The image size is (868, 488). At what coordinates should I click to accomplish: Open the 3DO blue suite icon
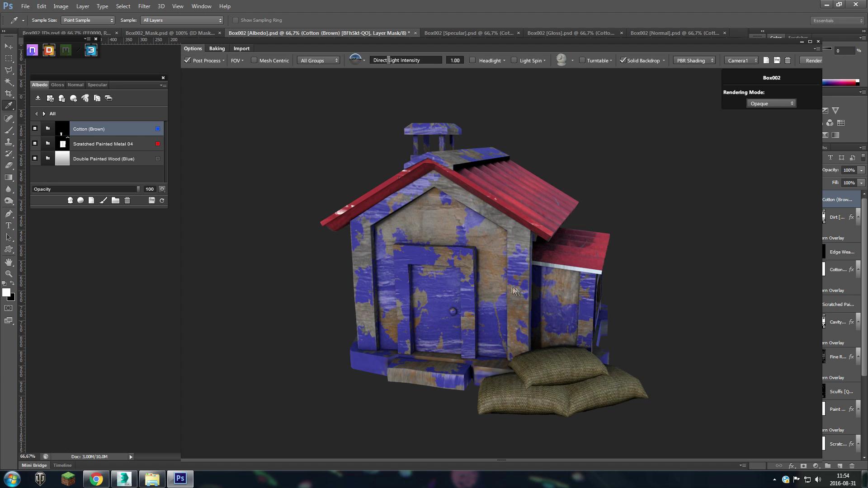[91, 50]
